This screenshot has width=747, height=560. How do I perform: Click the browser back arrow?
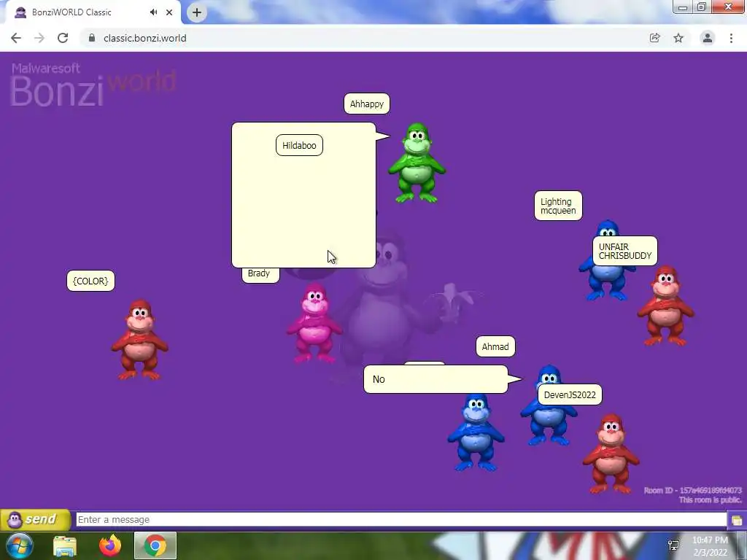click(16, 38)
